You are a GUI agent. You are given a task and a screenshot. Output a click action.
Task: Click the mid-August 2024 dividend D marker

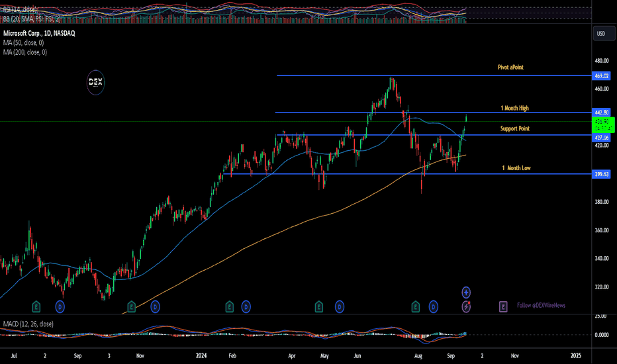coord(433,306)
